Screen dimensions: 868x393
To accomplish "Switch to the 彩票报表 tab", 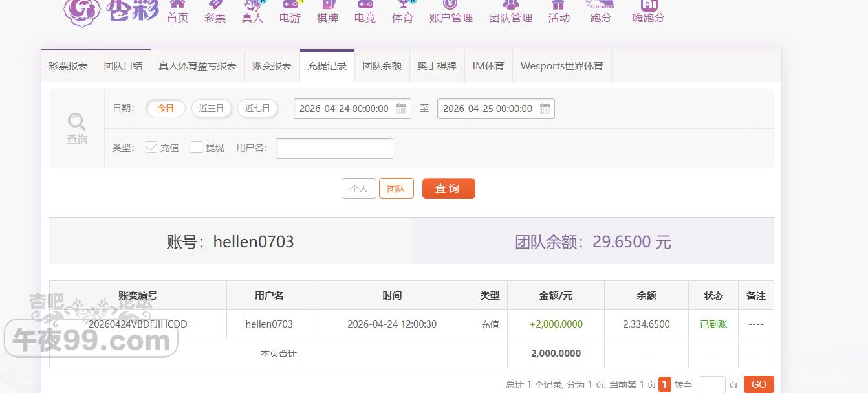I will 69,66.
